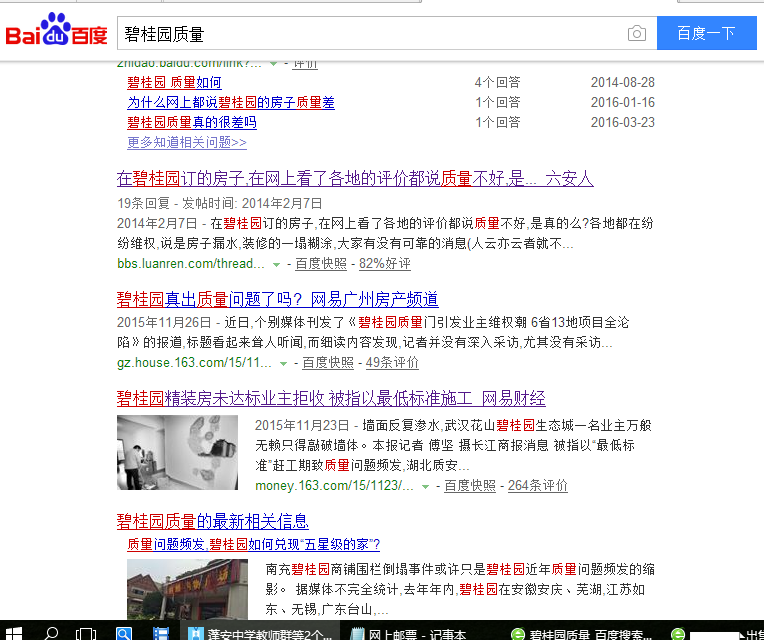
Task: Click the date 2014-08-28 in first answer row
Action: (x=623, y=82)
